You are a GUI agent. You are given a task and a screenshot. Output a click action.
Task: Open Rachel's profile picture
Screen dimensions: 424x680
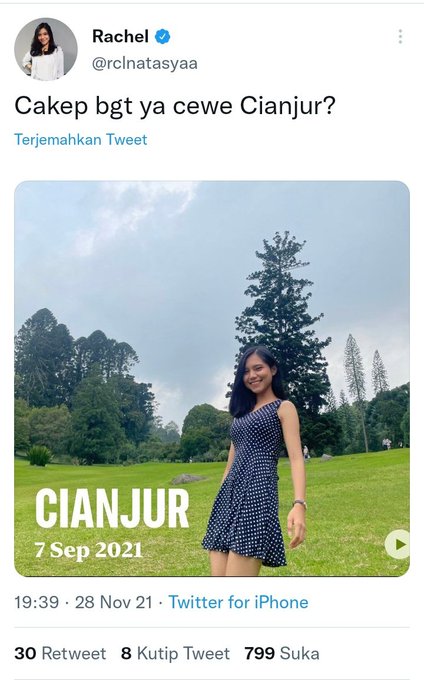tap(46, 49)
